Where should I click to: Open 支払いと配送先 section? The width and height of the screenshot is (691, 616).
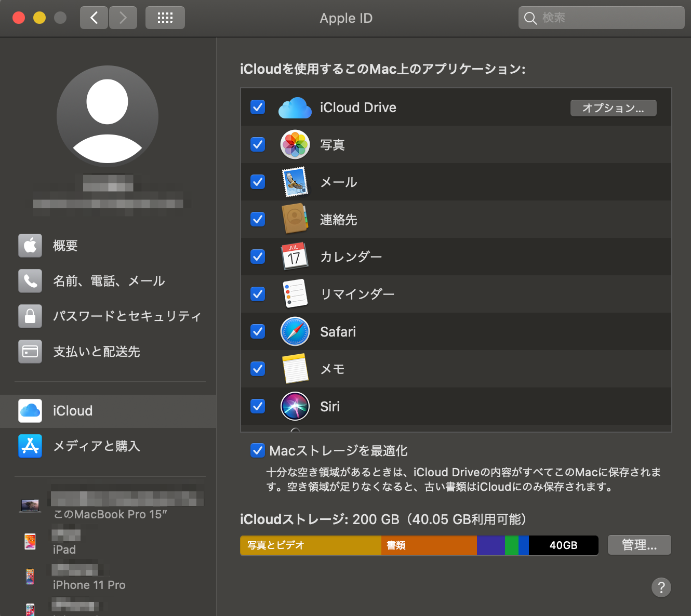click(x=108, y=352)
